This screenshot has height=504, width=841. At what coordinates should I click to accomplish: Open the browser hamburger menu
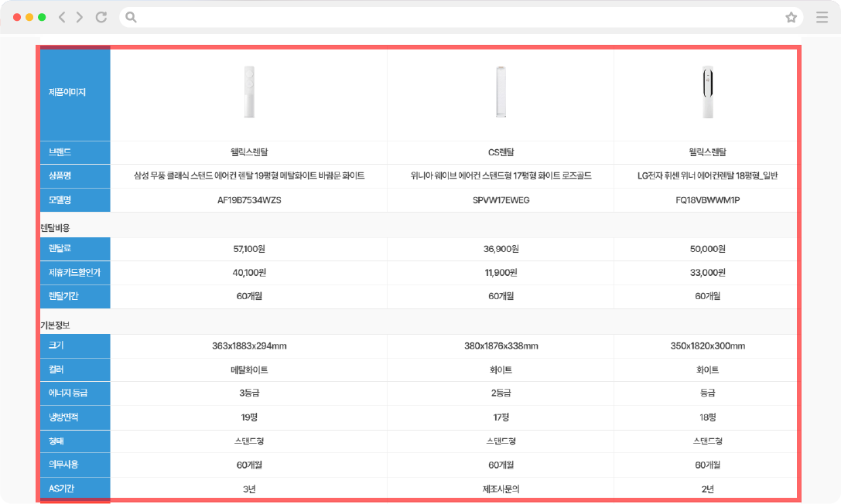[822, 17]
